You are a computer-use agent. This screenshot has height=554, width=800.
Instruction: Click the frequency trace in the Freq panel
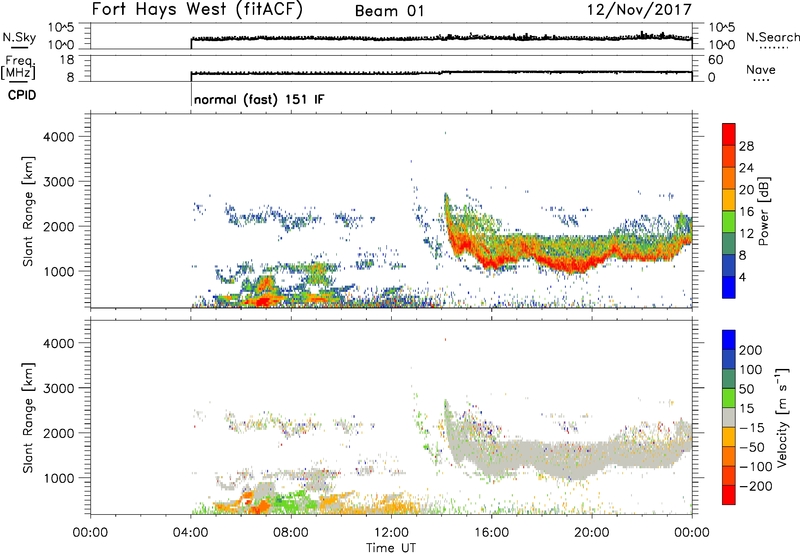click(x=441, y=72)
